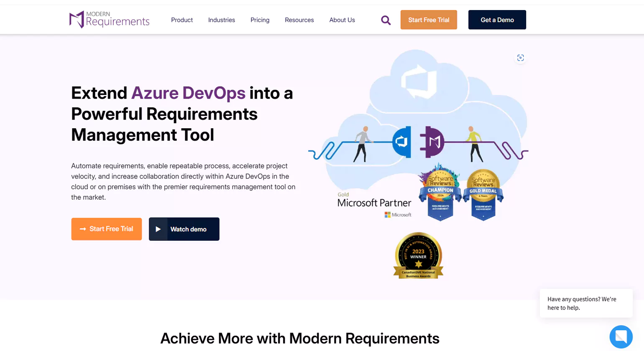
Task: Click the play icon on the Watch demo button
Action: (158, 229)
